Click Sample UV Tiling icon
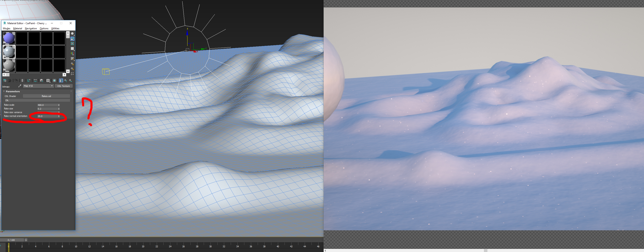This screenshot has width=644, height=252. tap(73, 49)
